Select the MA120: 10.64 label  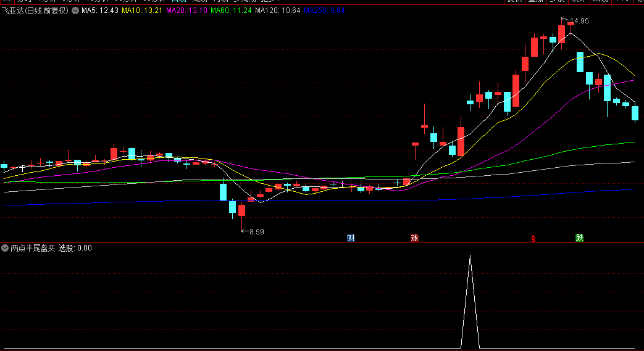pyautogui.click(x=278, y=10)
